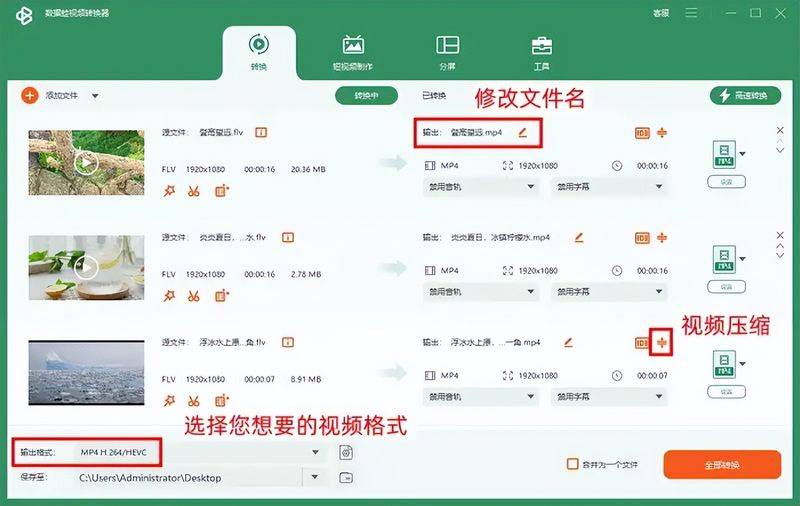Switch to the split screen tab

(447, 53)
